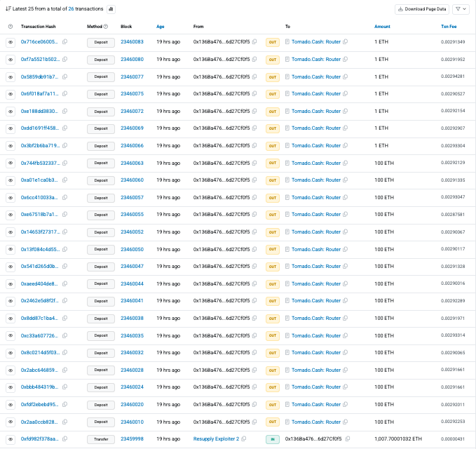Open transaction 0xfdf2ebebd95 details

coord(39,404)
